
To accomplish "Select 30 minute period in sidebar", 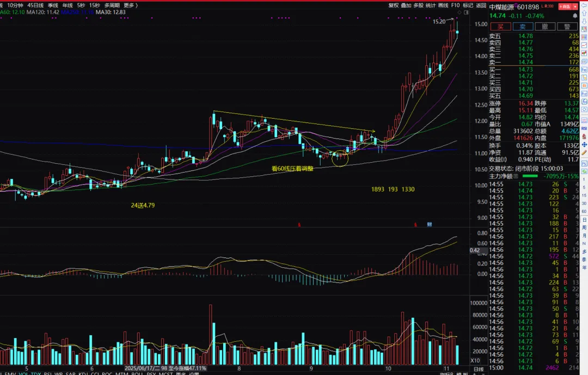I will coord(584,203).
